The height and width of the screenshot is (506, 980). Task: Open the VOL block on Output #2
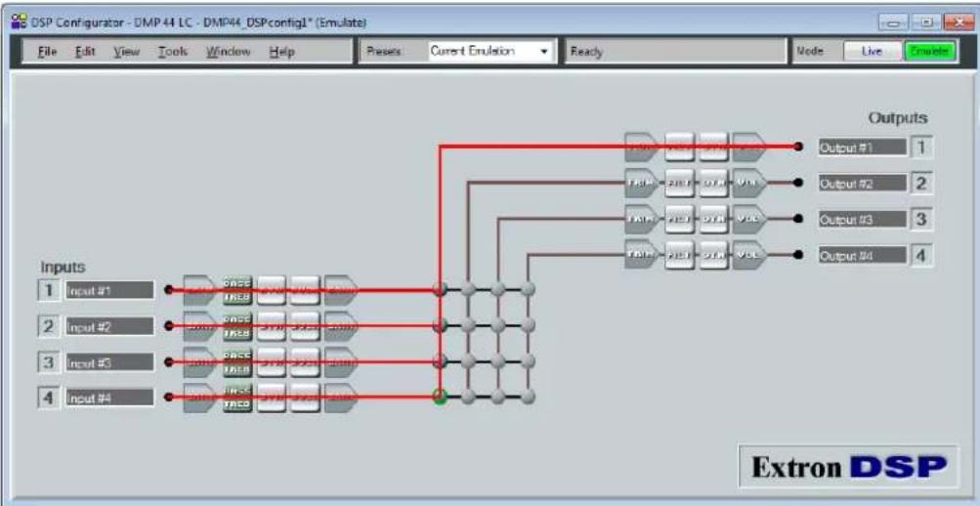pos(749,183)
